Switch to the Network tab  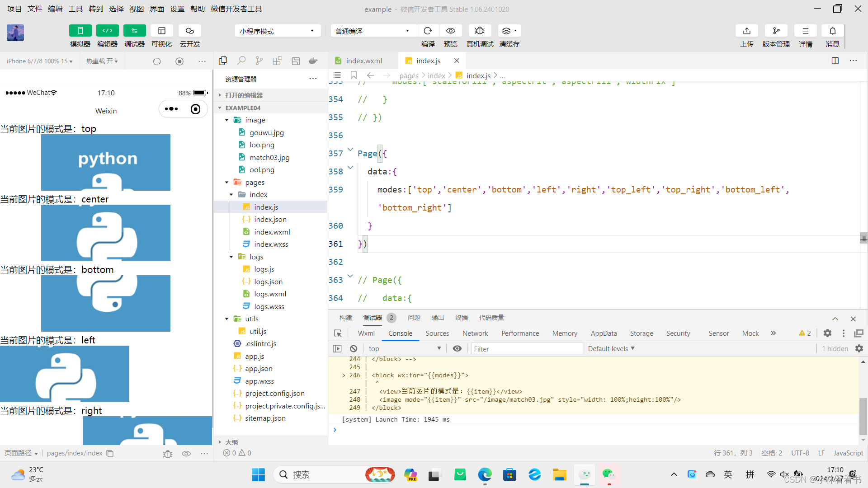475,333
